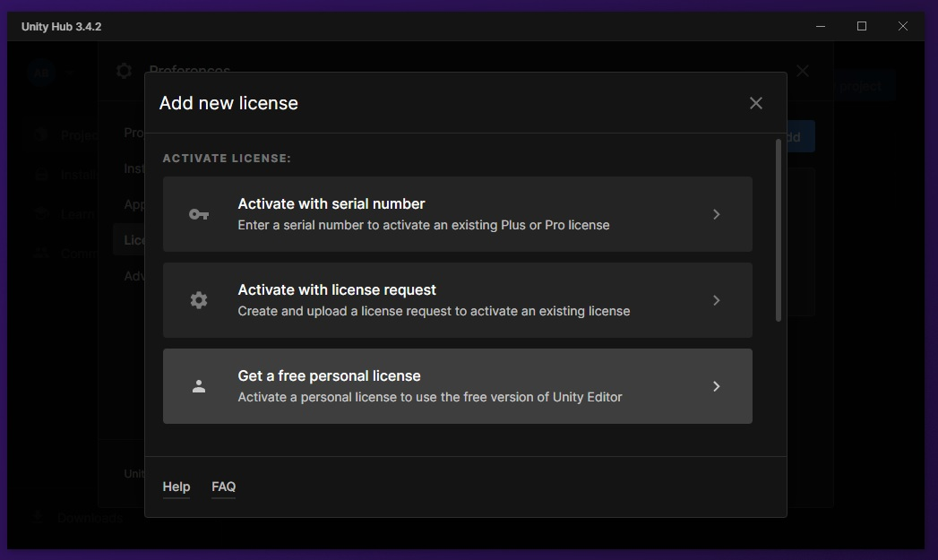Open the FAQ link

pyautogui.click(x=223, y=487)
